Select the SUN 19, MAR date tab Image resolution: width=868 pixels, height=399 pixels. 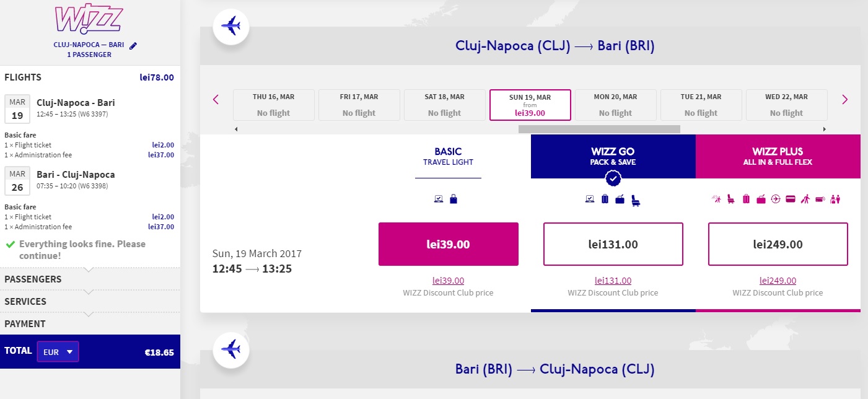[530, 105]
